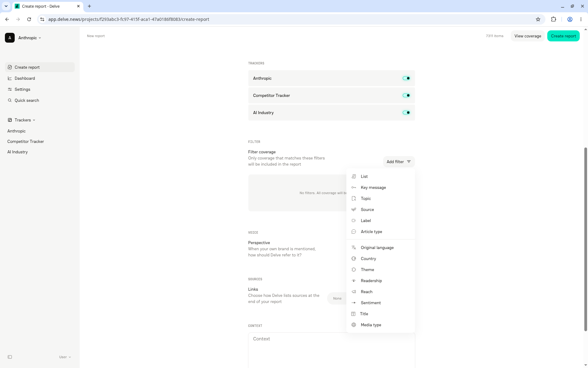Open Quick search in sidebar
The image size is (588, 368).
click(40, 100)
